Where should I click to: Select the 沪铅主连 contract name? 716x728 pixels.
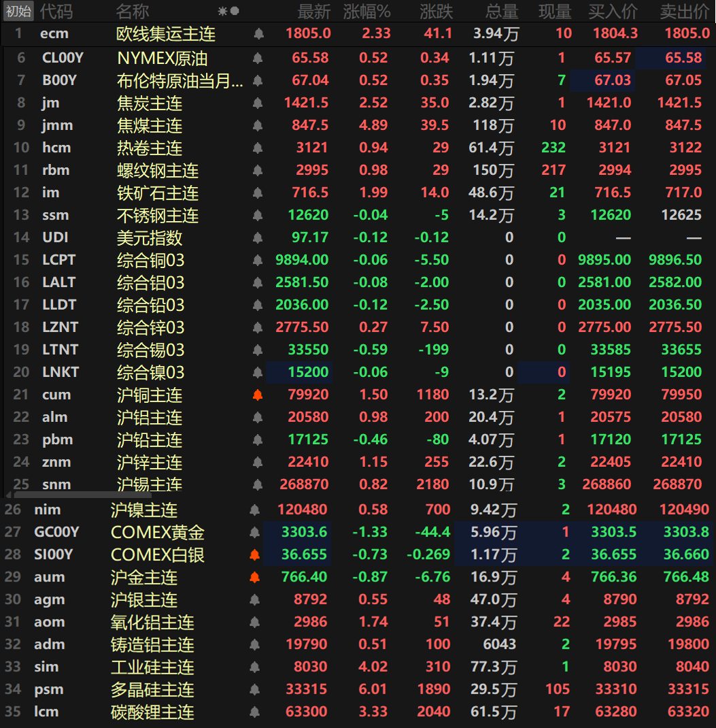point(150,440)
